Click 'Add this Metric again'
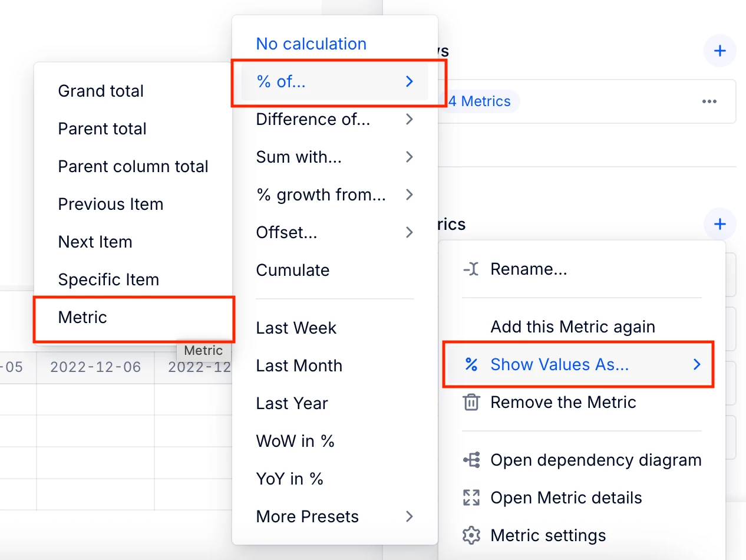746x560 pixels. click(573, 327)
